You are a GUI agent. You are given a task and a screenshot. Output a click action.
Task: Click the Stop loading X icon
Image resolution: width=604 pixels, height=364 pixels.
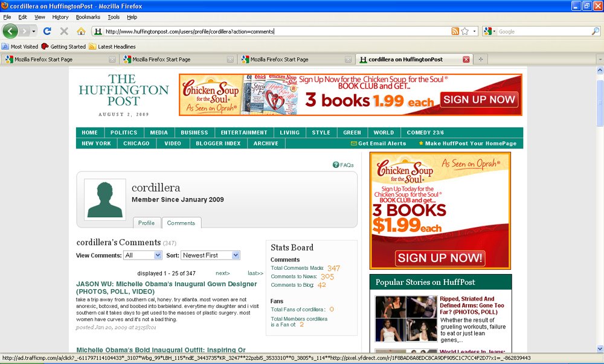(64, 31)
